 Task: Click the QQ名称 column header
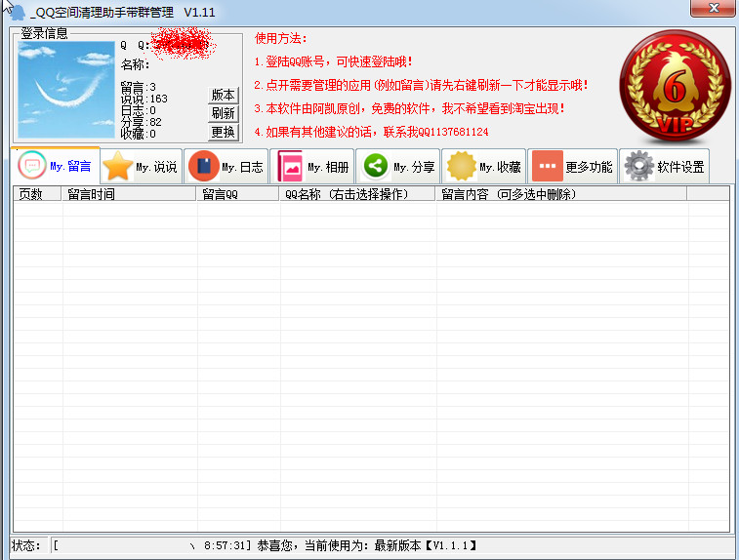tap(357, 194)
